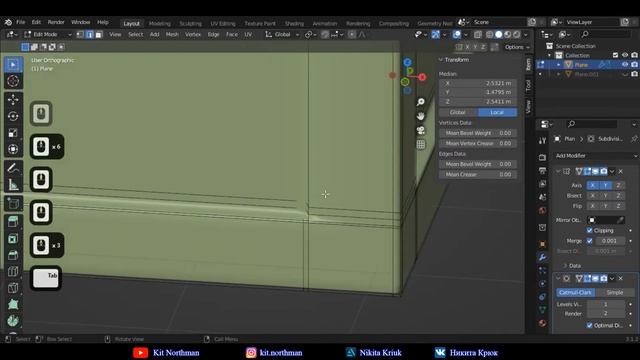Open Render properties tab icon

[x=542, y=157]
